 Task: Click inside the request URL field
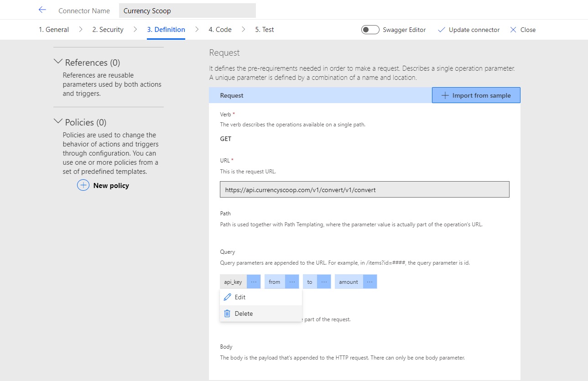[364, 189]
